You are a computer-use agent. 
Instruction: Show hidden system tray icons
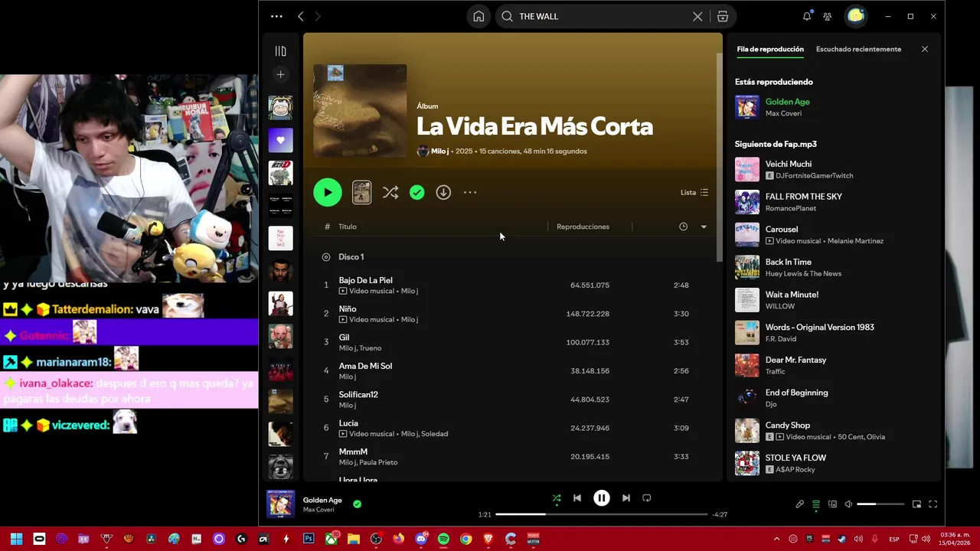point(776,539)
